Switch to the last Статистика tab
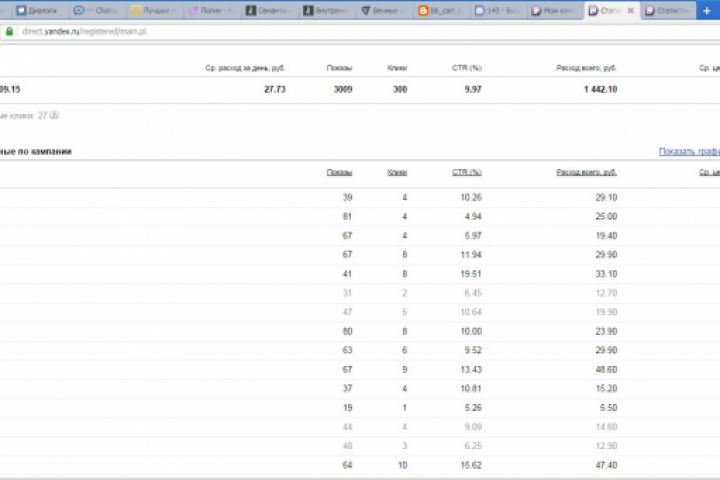Image resolution: width=720 pixels, height=480 pixels. [x=668, y=11]
